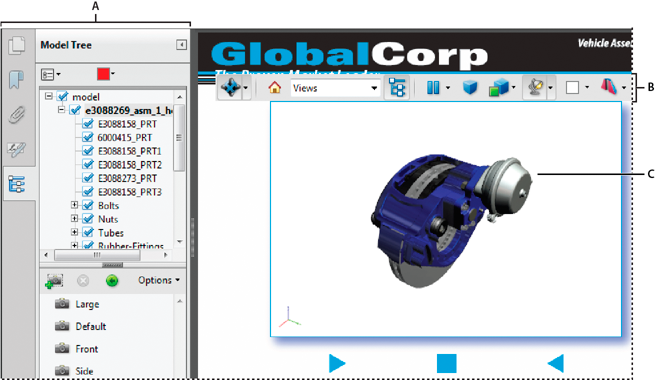The height and width of the screenshot is (380, 655).
Task: Uncheck E3088158_PRT1 checkbox
Action: [x=88, y=151]
